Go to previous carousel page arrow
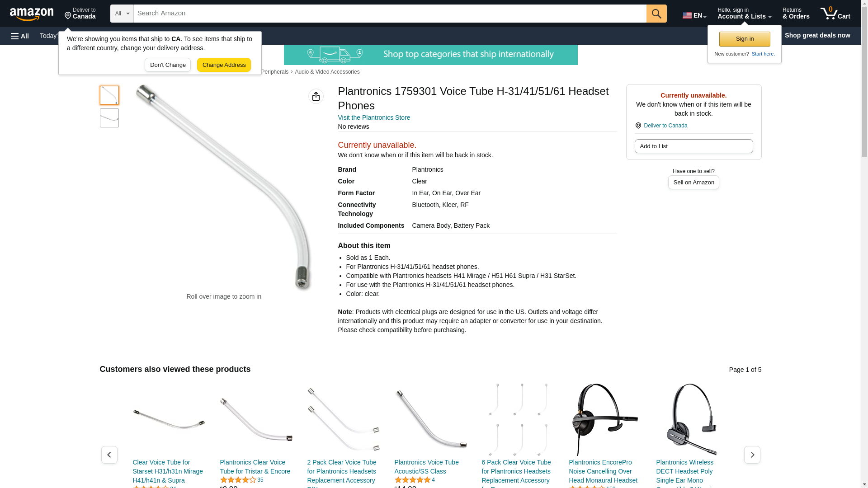Image resolution: width=868 pixels, height=488 pixels. (109, 455)
